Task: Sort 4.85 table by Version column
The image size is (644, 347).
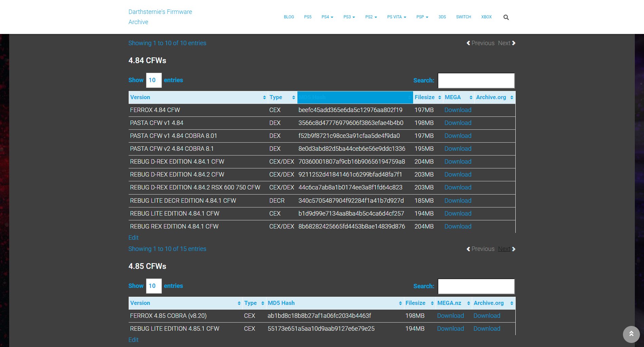Action: (185, 303)
